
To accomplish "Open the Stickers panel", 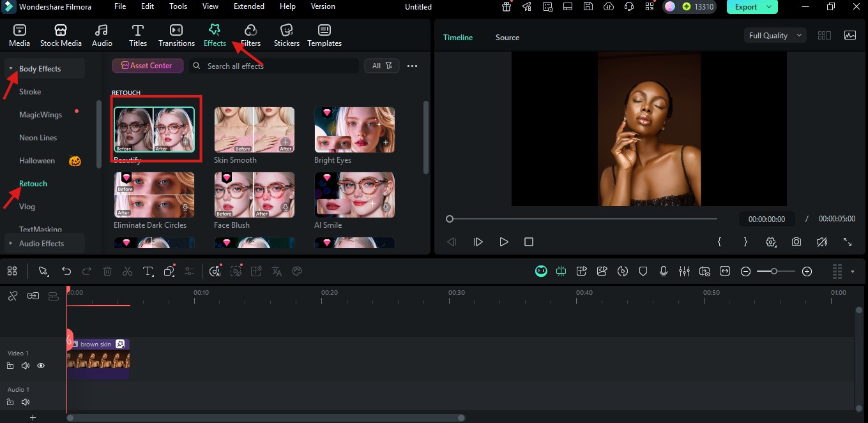I will [286, 35].
